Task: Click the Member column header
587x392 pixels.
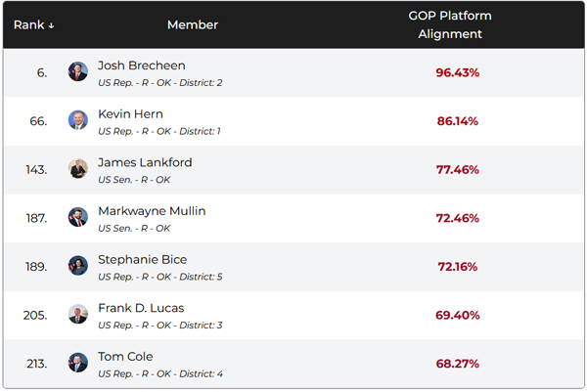Action: (x=193, y=24)
